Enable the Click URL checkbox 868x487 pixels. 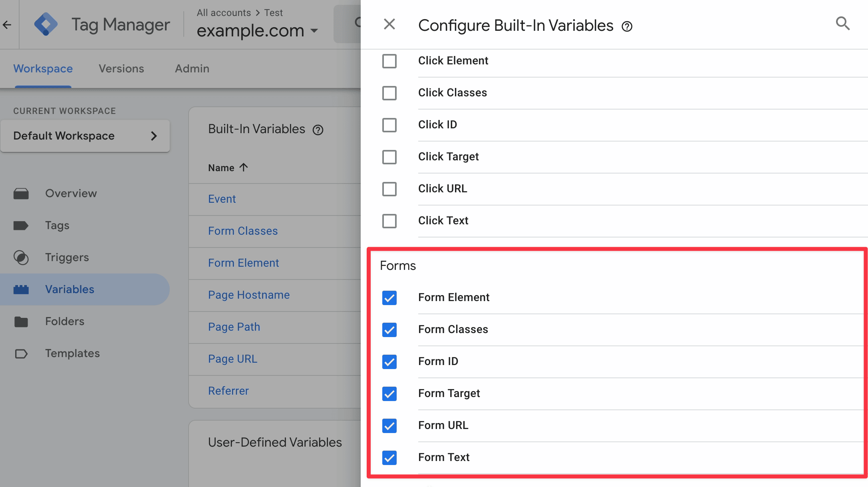click(389, 189)
